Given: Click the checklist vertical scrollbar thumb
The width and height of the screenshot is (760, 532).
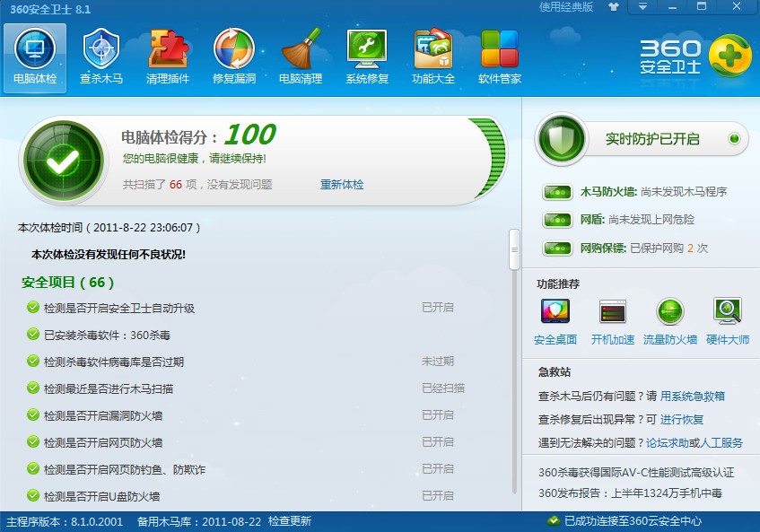Looking at the screenshot, I should point(514,249).
